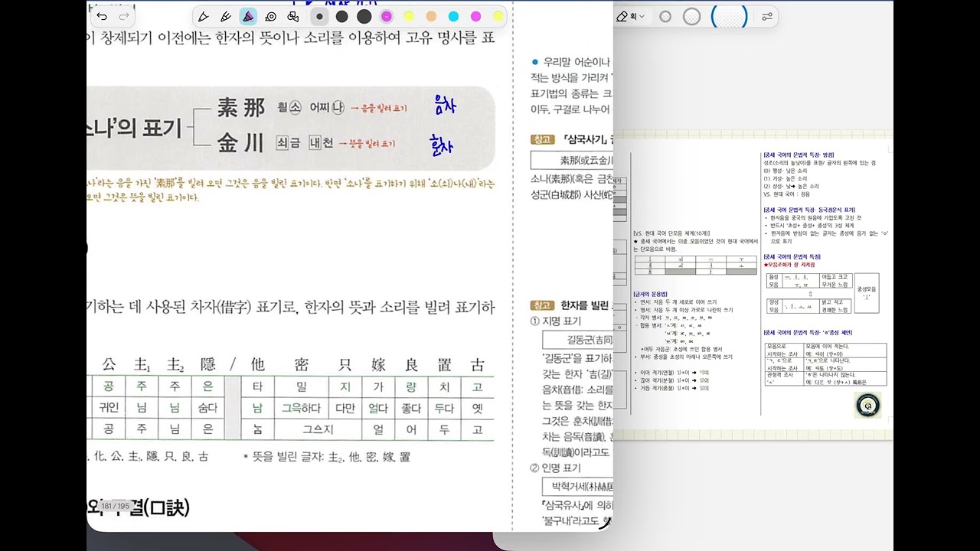Select the medium eraser size circle

[691, 16]
